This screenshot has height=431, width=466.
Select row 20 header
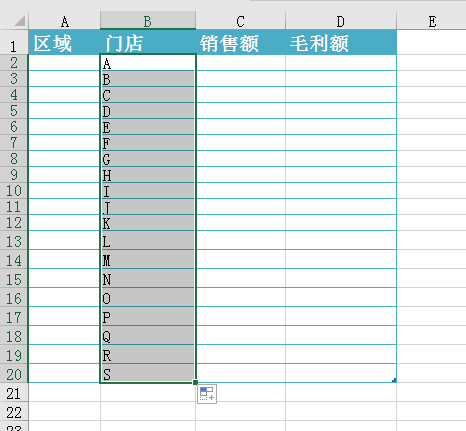pyautogui.click(x=14, y=373)
